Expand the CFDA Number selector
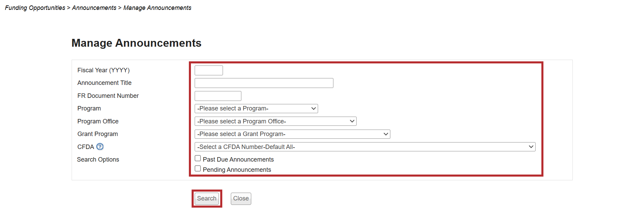The height and width of the screenshot is (210, 644). tap(365, 147)
